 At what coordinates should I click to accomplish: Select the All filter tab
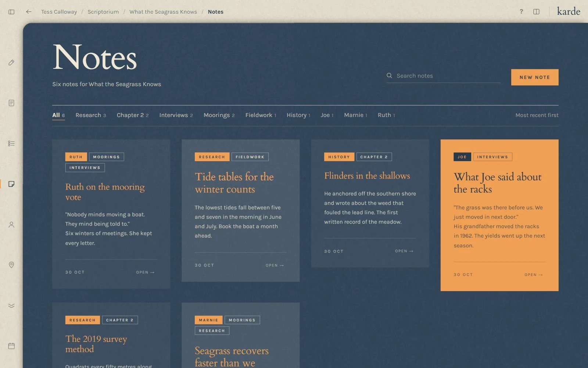click(x=58, y=115)
